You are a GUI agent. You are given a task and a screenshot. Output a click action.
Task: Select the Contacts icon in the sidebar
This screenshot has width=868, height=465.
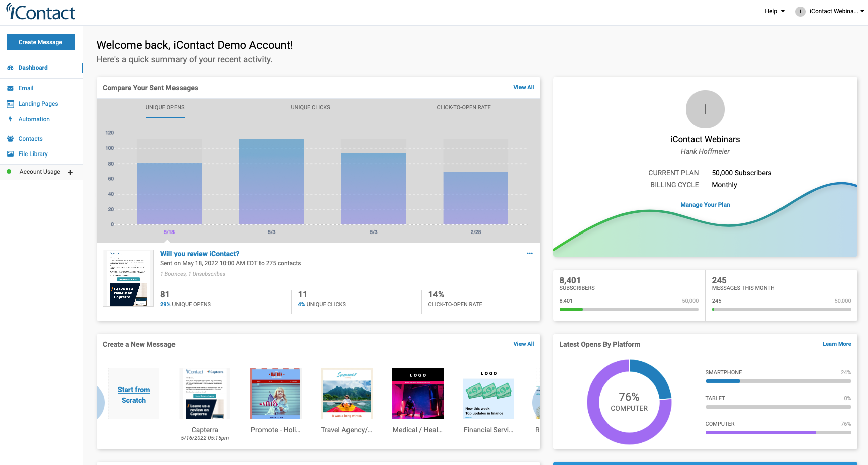pyautogui.click(x=10, y=138)
